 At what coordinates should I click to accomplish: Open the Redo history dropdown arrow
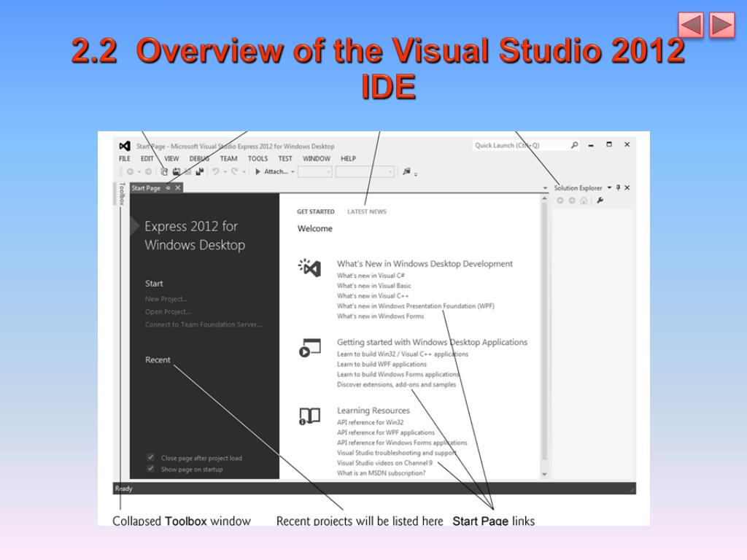pos(244,172)
